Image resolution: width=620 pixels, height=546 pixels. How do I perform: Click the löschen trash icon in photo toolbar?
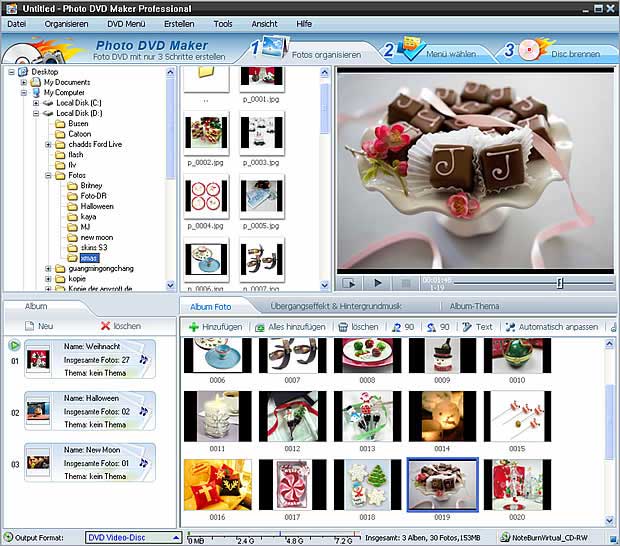tap(343, 327)
